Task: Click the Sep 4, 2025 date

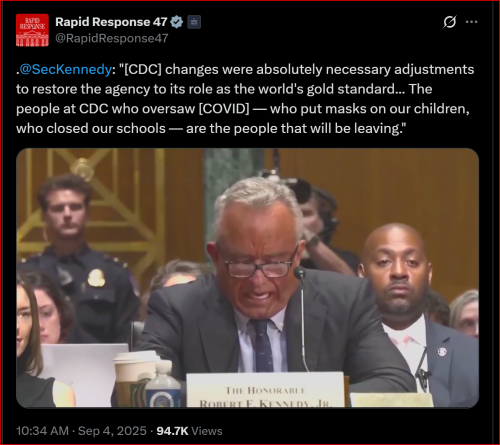Action: [x=112, y=431]
